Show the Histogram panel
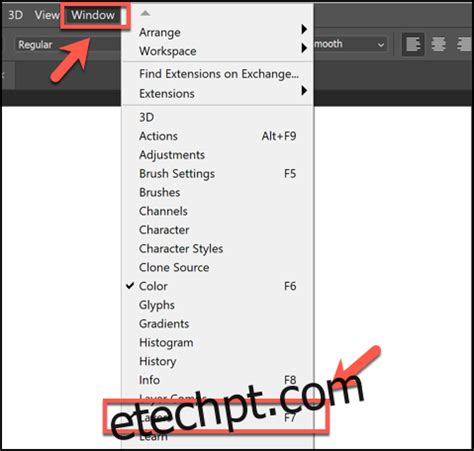The width and height of the screenshot is (474, 451). tap(218, 342)
